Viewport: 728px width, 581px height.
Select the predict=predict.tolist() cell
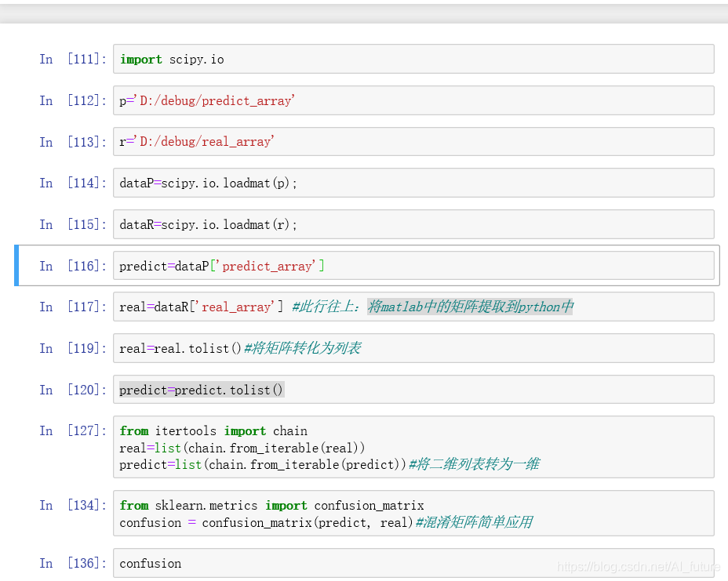(413, 390)
